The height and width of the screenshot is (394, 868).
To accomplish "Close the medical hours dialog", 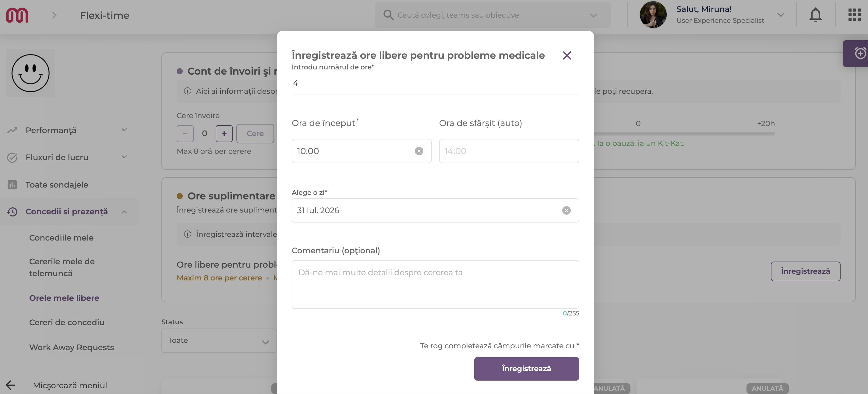I will (567, 55).
